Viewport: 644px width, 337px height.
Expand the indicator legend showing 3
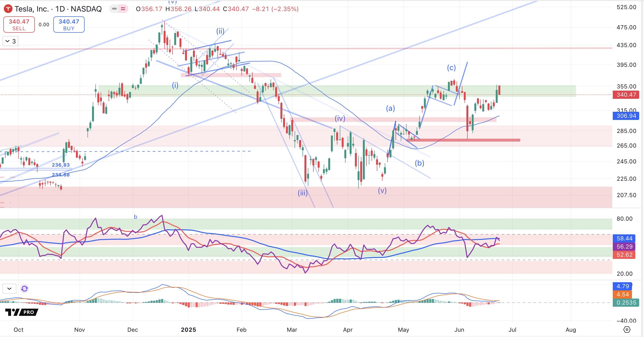[11, 41]
